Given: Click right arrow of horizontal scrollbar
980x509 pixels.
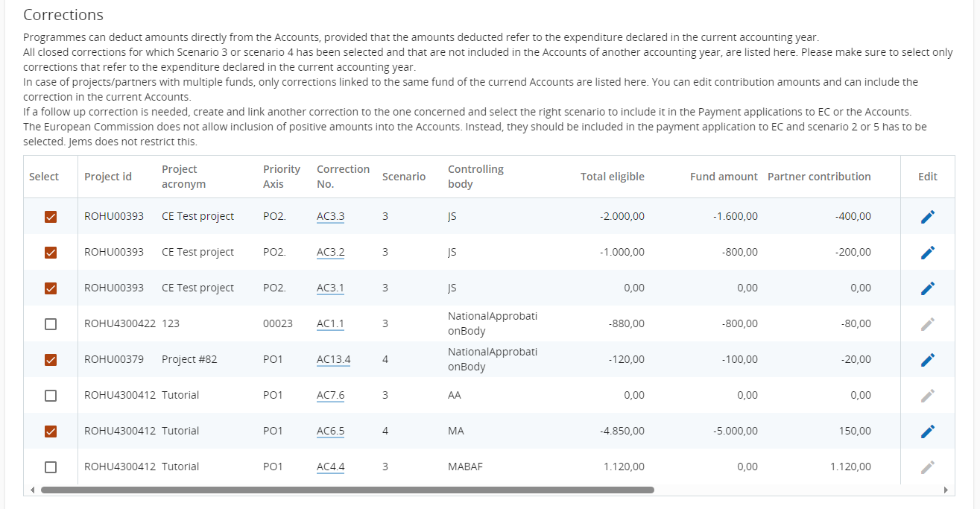Looking at the screenshot, I should coord(946,490).
